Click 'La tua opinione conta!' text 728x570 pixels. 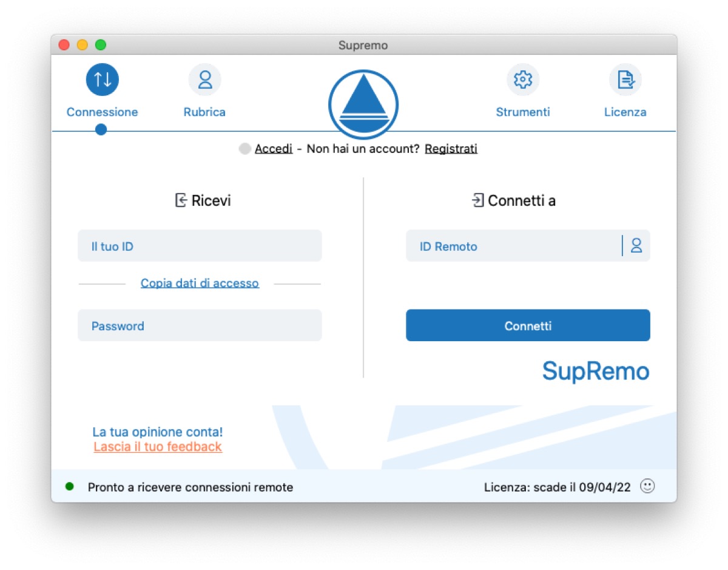coord(158,432)
